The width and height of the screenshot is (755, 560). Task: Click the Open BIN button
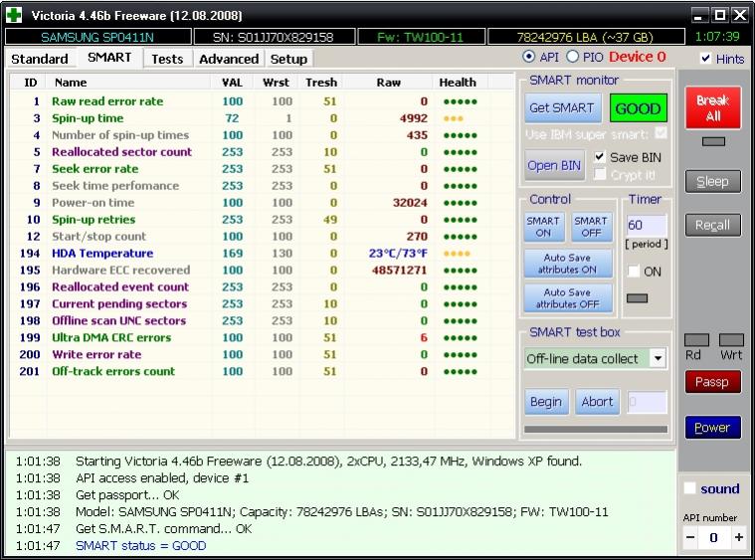[x=554, y=165]
